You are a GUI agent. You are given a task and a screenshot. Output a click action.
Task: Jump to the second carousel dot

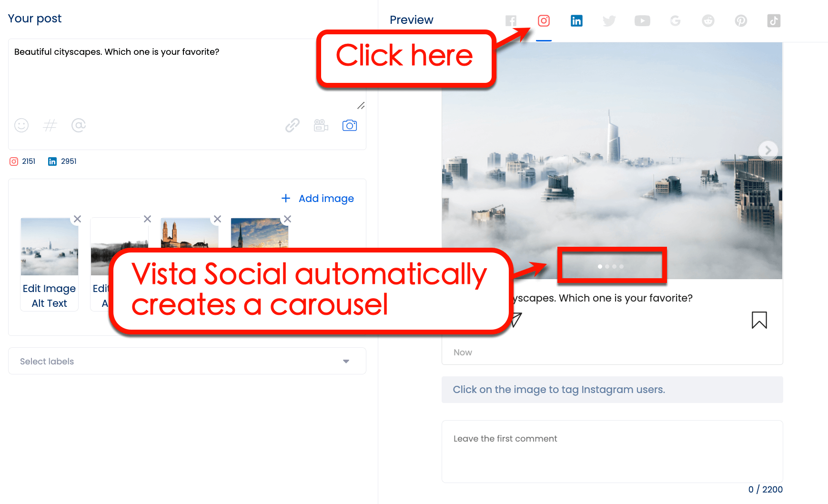point(607,266)
